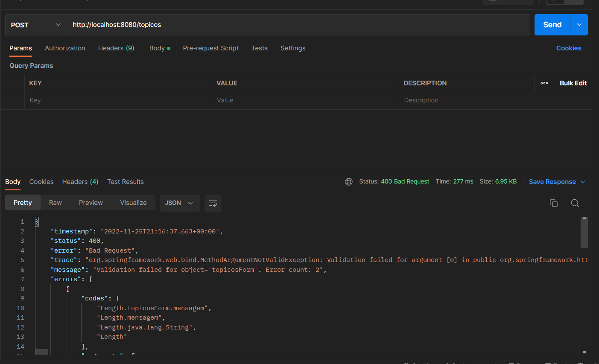Click the "277 ms" response time
The width and height of the screenshot is (599, 364).
tap(463, 182)
